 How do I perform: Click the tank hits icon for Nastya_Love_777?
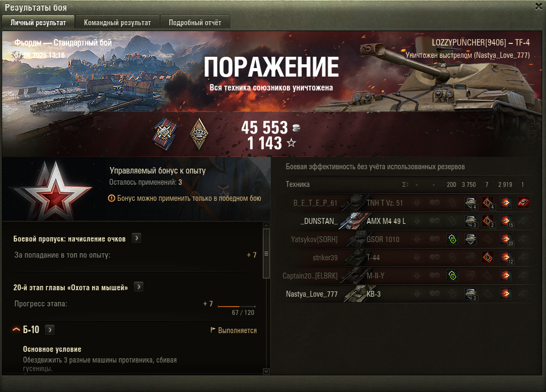(471, 294)
